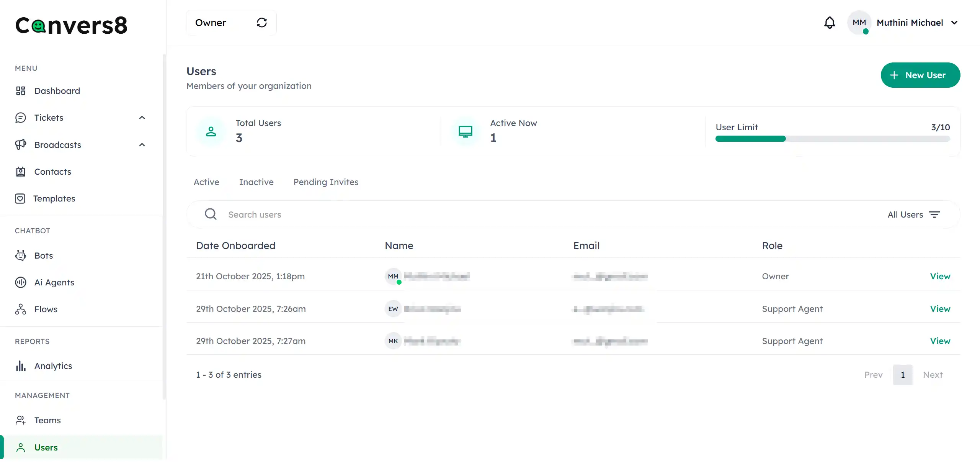Switch to the Inactive tab

pyautogui.click(x=256, y=182)
